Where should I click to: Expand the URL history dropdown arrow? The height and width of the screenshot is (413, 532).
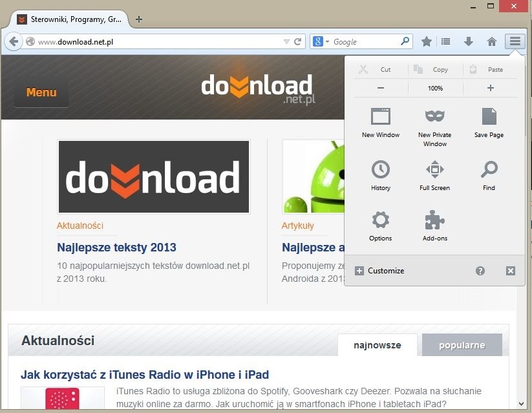pyautogui.click(x=286, y=42)
